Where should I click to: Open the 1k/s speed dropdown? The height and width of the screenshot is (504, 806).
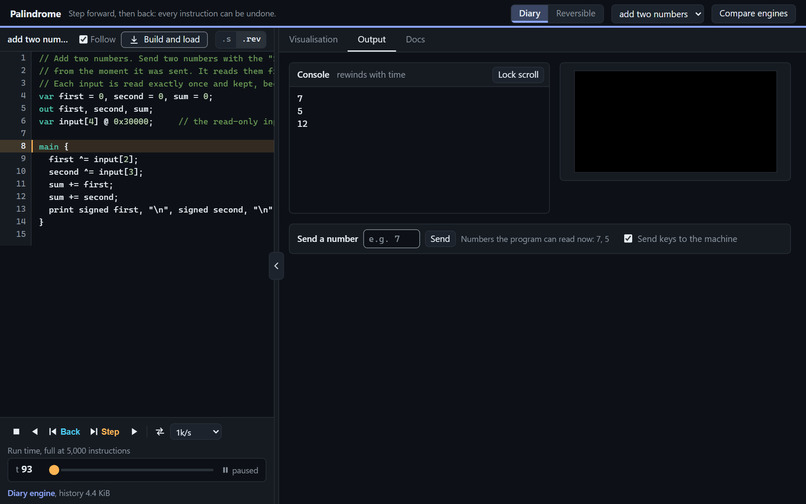(x=196, y=432)
